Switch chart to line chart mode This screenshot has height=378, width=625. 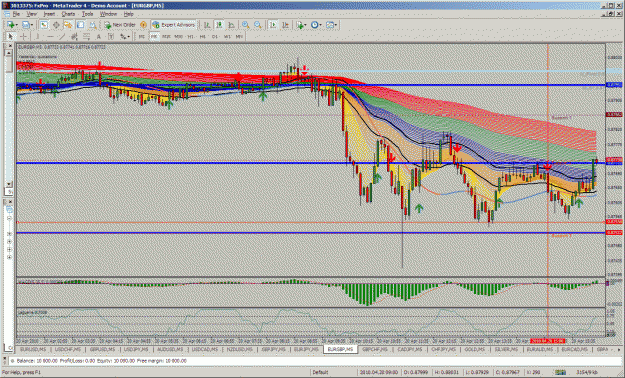tap(232, 25)
